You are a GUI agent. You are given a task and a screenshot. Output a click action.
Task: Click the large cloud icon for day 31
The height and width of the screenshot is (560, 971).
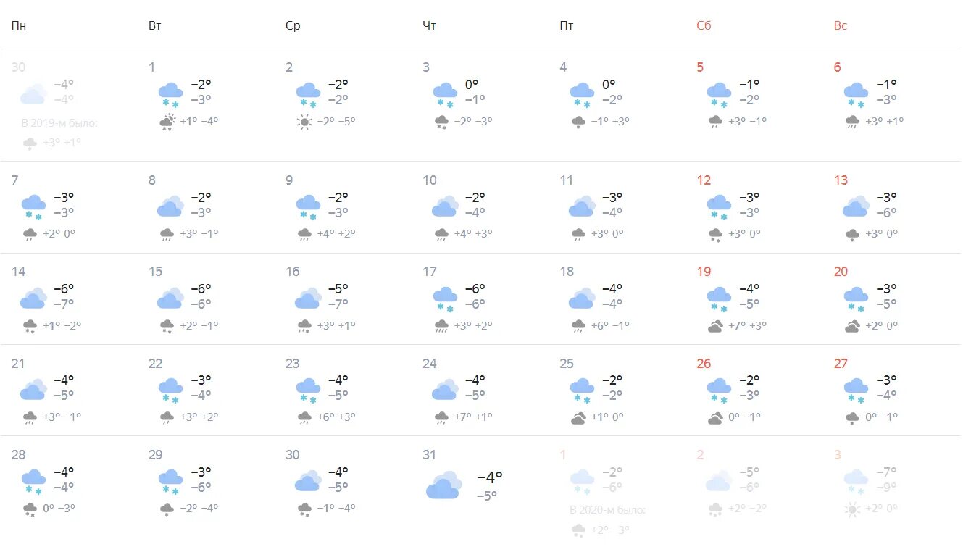443,485
